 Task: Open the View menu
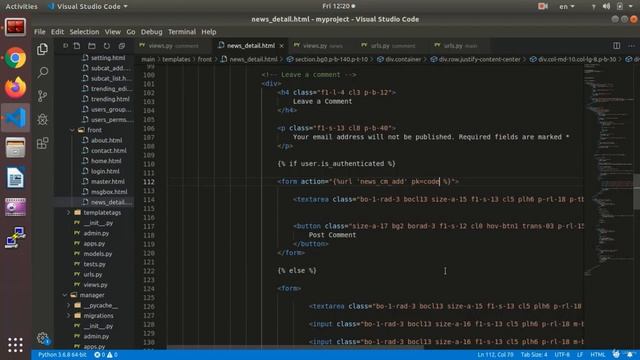click(x=112, y=32)
